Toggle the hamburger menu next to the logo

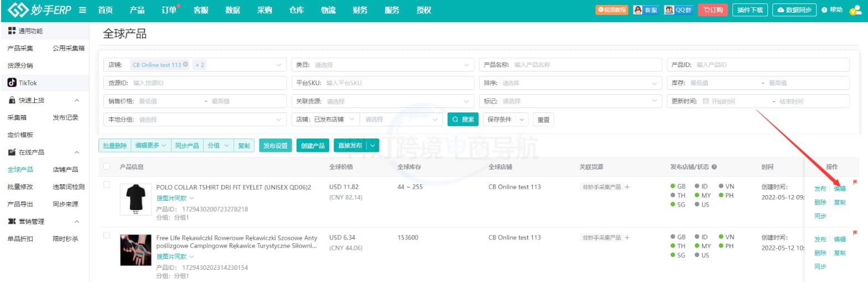82,10
